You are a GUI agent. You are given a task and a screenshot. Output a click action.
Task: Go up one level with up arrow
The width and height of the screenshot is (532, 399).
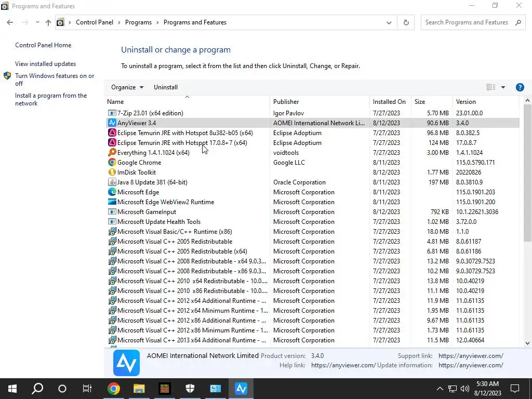click(x=48, y=22)
